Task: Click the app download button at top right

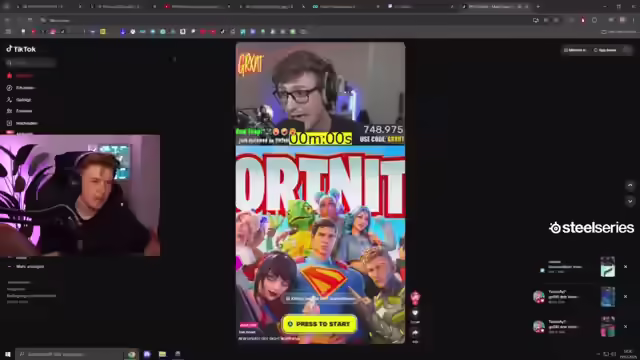Action: point(605,50)
